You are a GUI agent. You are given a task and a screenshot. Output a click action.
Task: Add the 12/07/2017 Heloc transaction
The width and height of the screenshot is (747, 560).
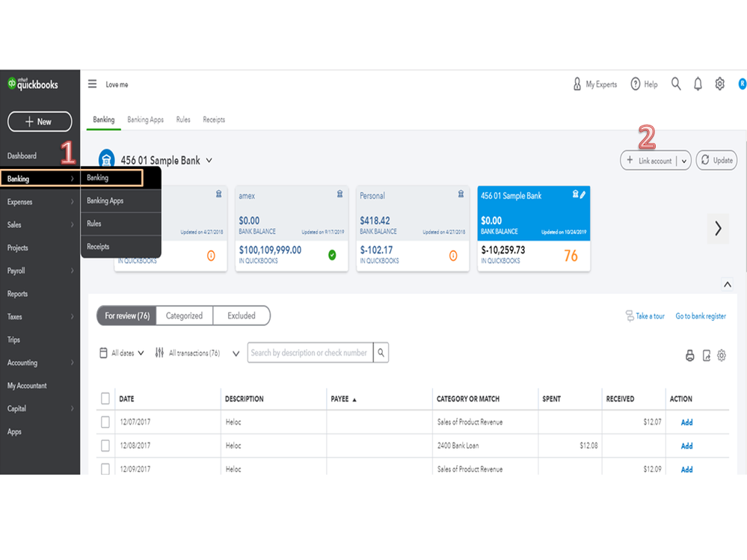pyautogui.click(x=686, y=422)
